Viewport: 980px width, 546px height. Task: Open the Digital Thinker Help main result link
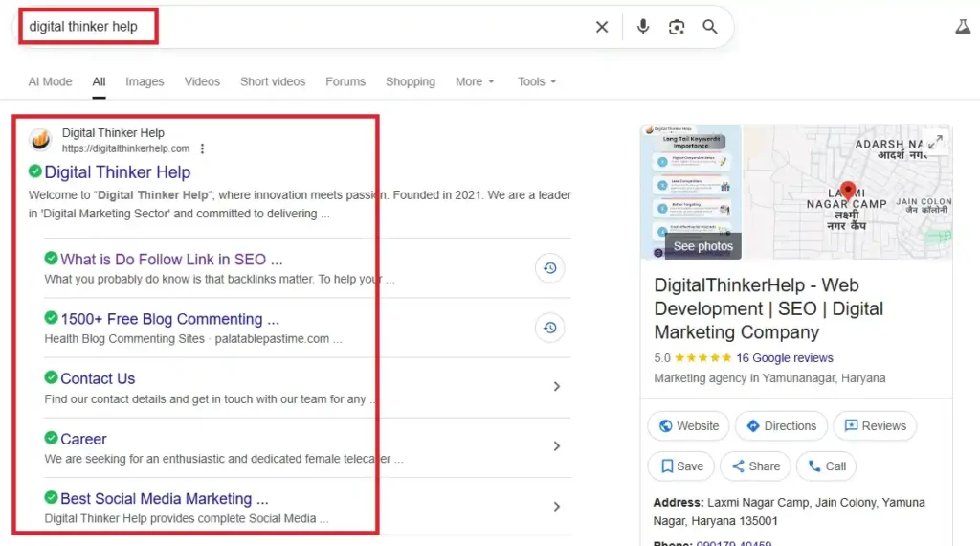(x=118, y=172)
